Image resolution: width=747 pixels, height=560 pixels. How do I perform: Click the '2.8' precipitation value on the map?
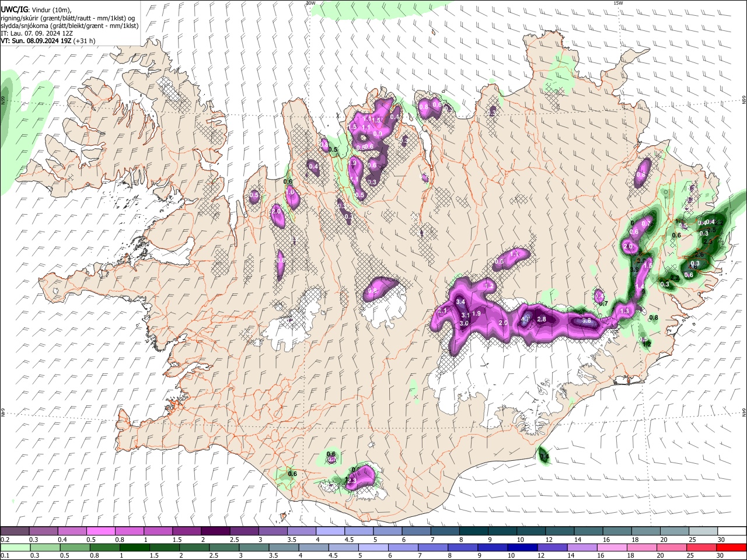coord(542,319)
